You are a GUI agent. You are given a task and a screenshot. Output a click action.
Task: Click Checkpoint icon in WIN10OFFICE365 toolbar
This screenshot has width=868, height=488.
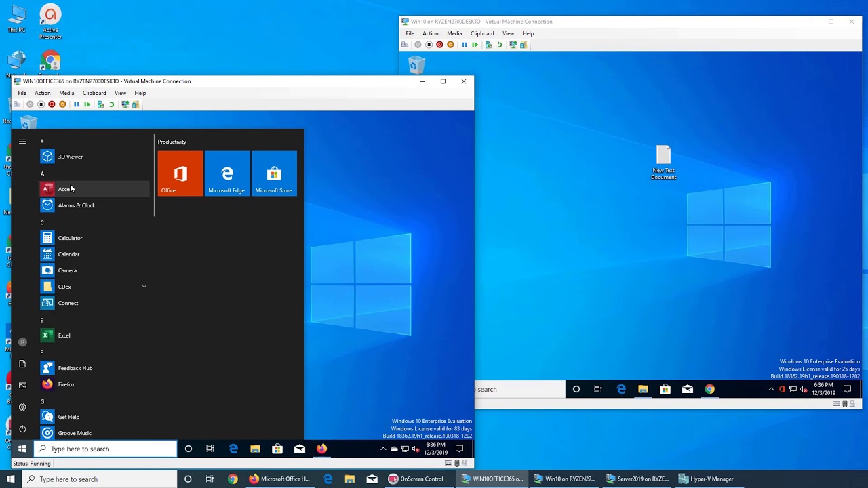(x=100, y=104)
